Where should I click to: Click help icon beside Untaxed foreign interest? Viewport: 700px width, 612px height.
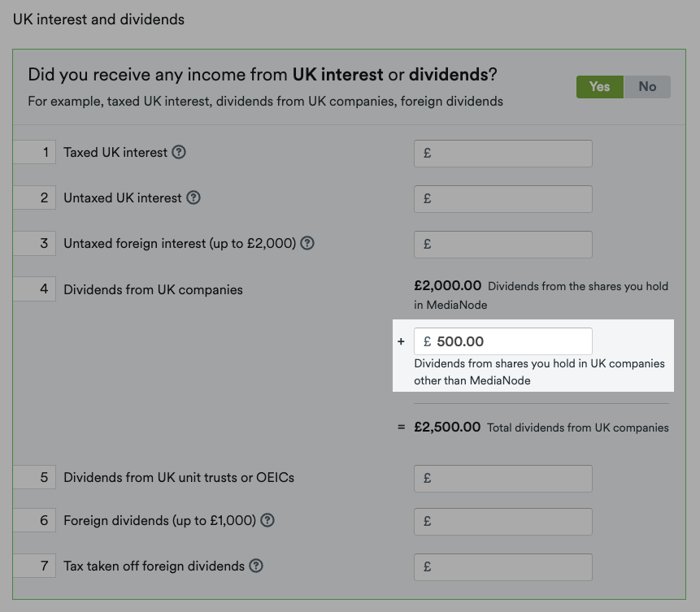[307, 243]
